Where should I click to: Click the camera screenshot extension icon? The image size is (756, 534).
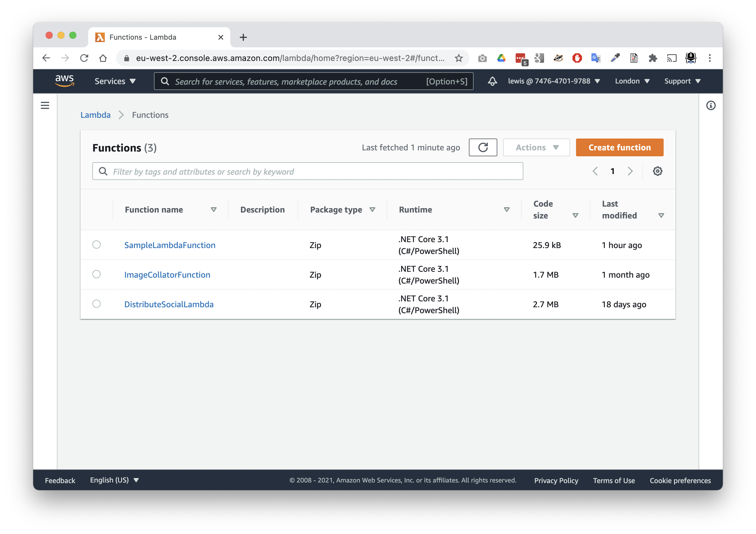482,58
